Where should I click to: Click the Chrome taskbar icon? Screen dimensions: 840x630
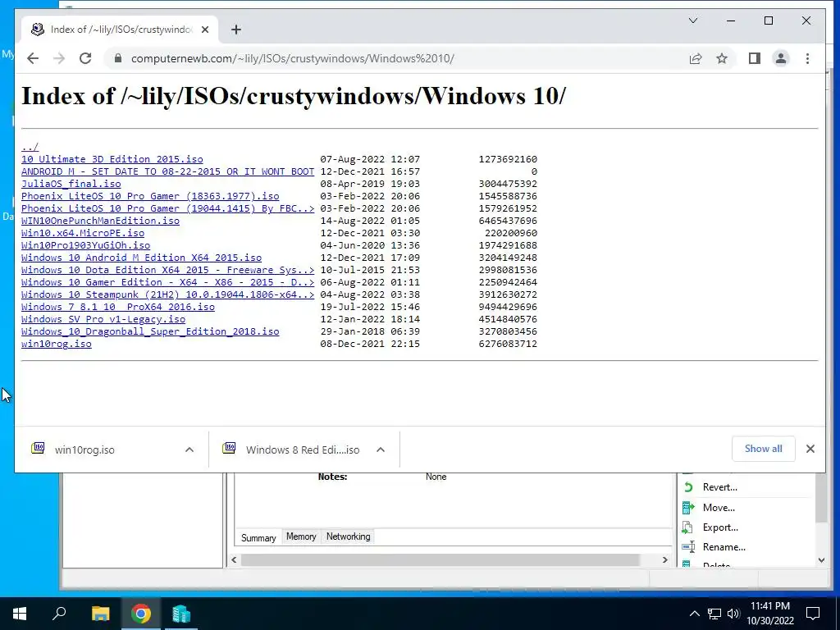[x=141, y=614]
